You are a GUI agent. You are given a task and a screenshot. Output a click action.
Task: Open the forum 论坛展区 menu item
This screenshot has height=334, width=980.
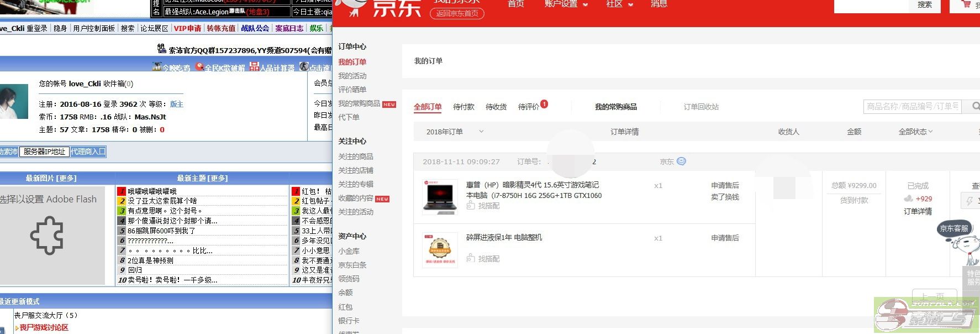click(154, 28)
